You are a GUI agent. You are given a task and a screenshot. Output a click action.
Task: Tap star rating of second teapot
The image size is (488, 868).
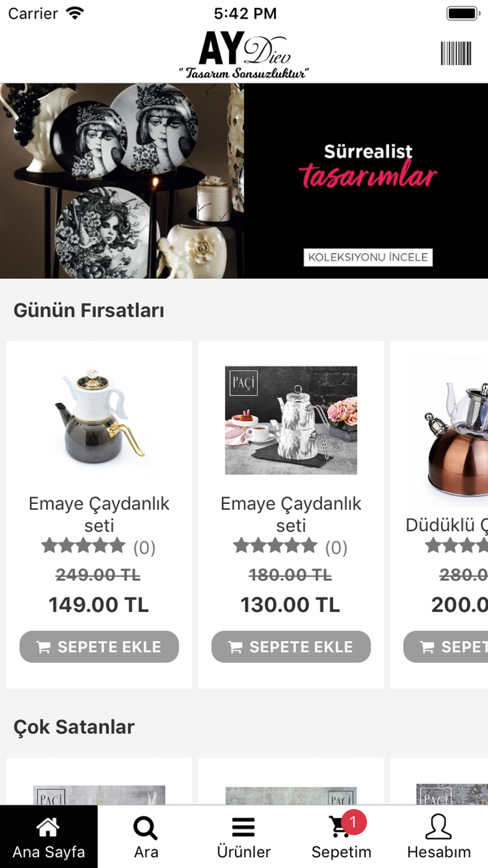[275, 546]
